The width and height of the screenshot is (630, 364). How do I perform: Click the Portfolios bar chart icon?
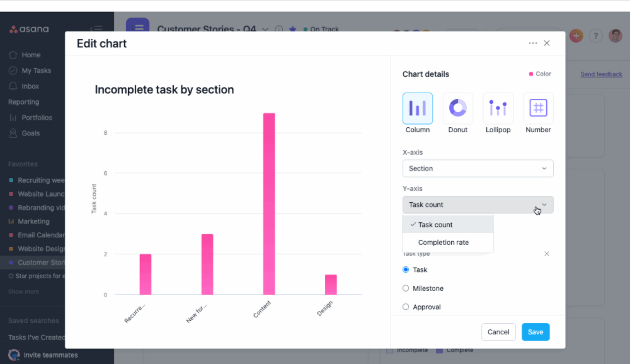coord(13,117)
